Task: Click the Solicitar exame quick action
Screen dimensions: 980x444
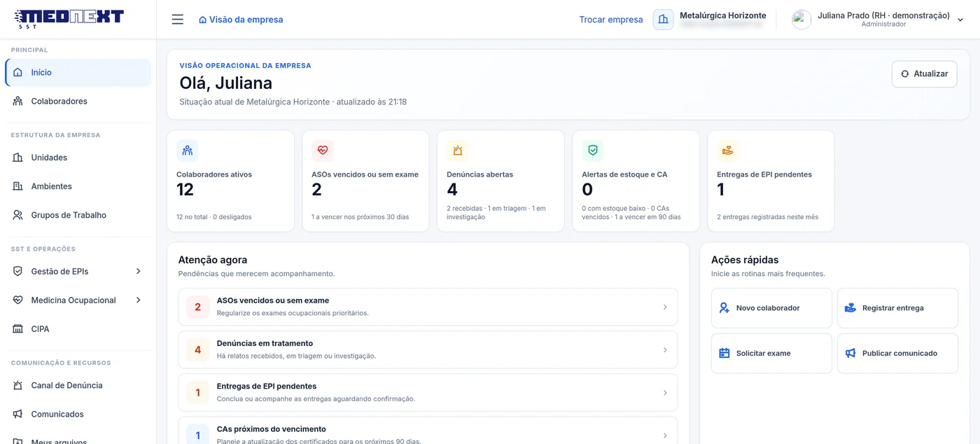Action: (x=771, y=354)
